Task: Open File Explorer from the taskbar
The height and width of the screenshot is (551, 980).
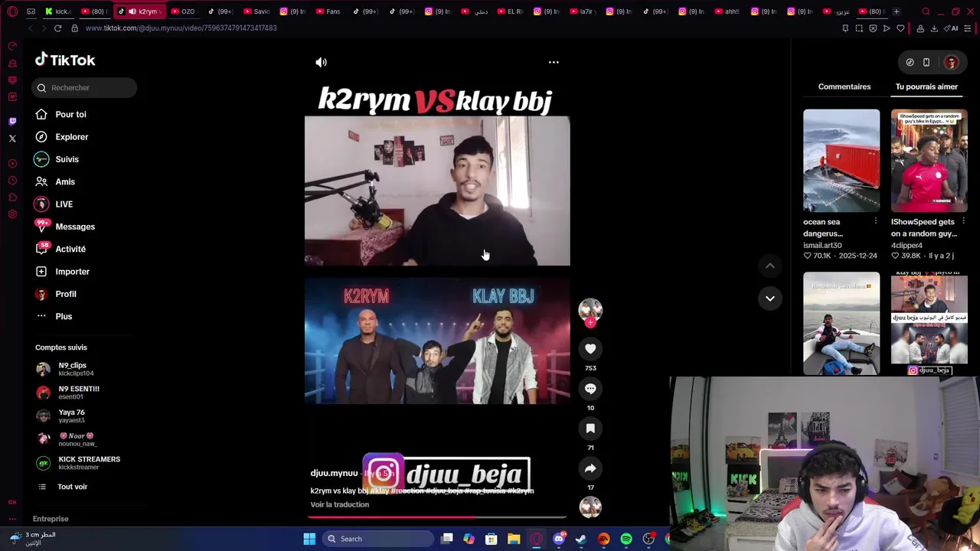Action: click(514, 539)
